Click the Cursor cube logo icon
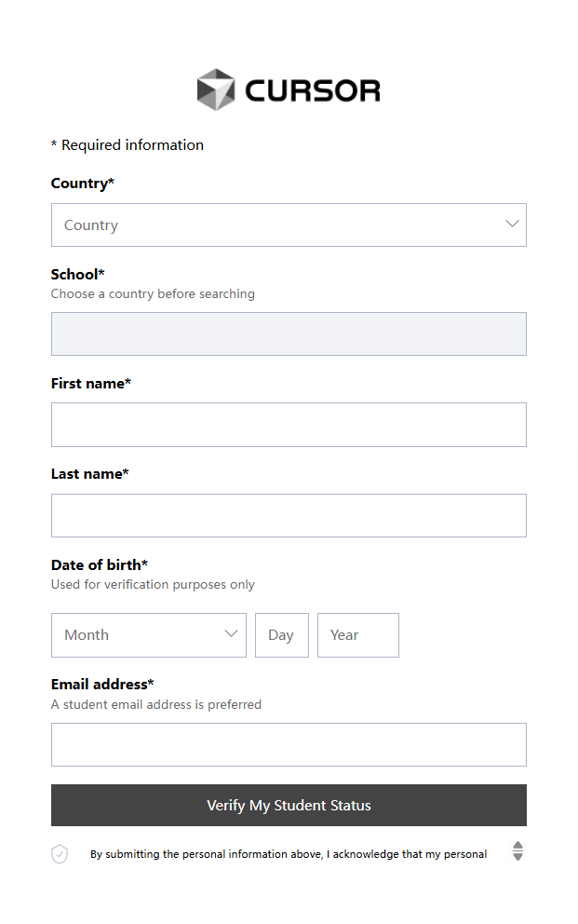 click(x=216, y=89)
